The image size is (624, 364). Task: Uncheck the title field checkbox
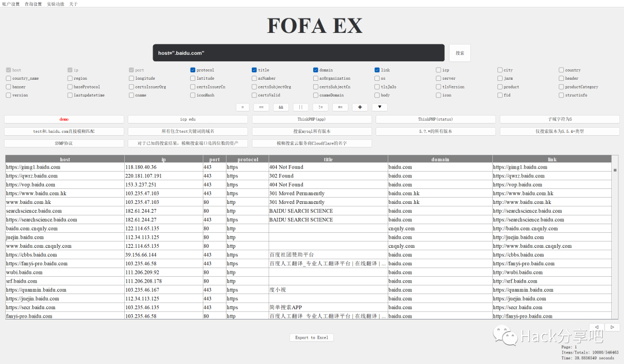(x=254, y=70)
